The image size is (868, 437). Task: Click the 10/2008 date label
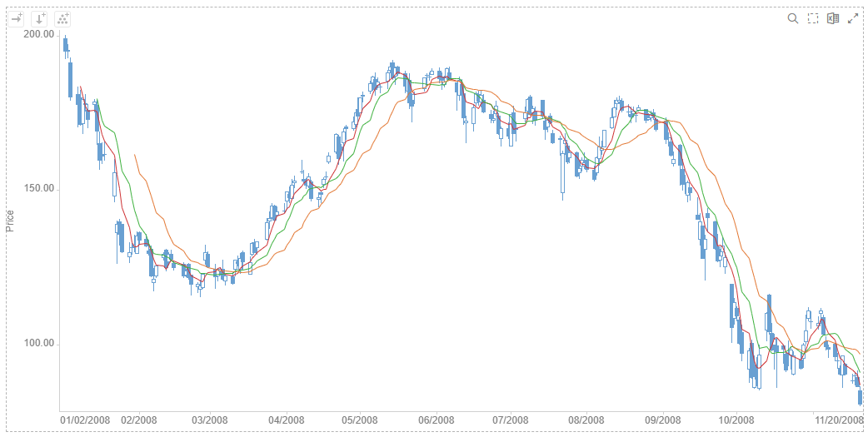tap(736, 420)
